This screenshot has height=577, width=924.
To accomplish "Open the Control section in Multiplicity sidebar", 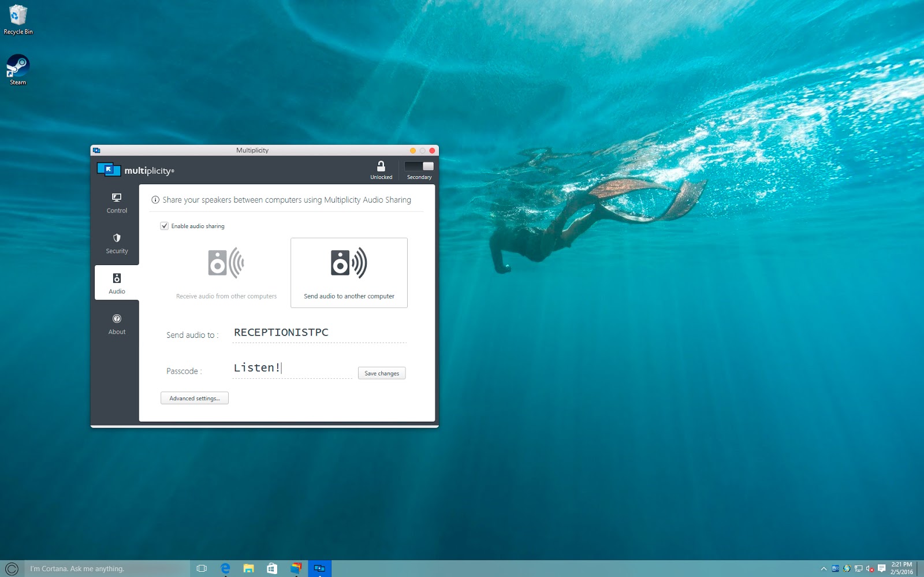I will [117, 203].
